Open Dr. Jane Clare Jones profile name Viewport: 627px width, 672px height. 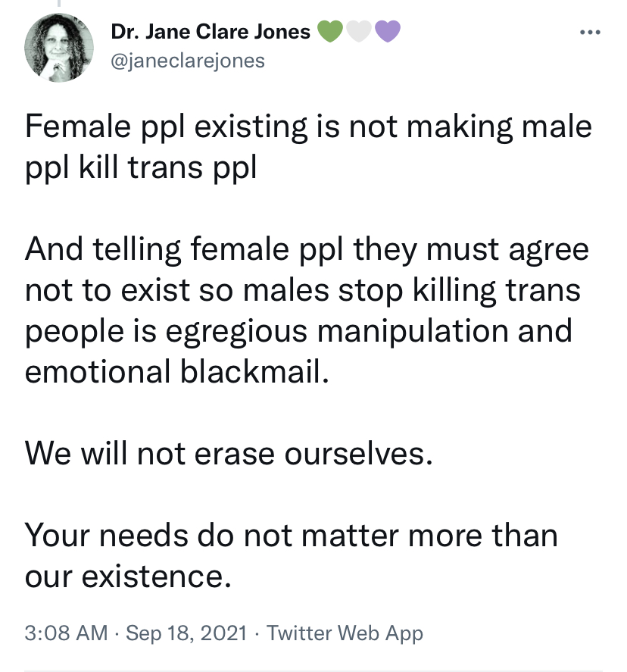coord(211,32)
